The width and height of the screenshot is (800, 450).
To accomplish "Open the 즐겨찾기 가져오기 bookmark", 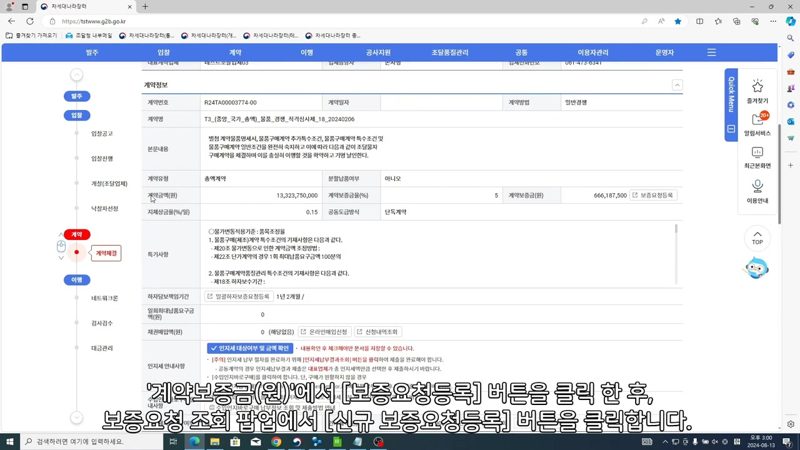I will tap(32, 36).
